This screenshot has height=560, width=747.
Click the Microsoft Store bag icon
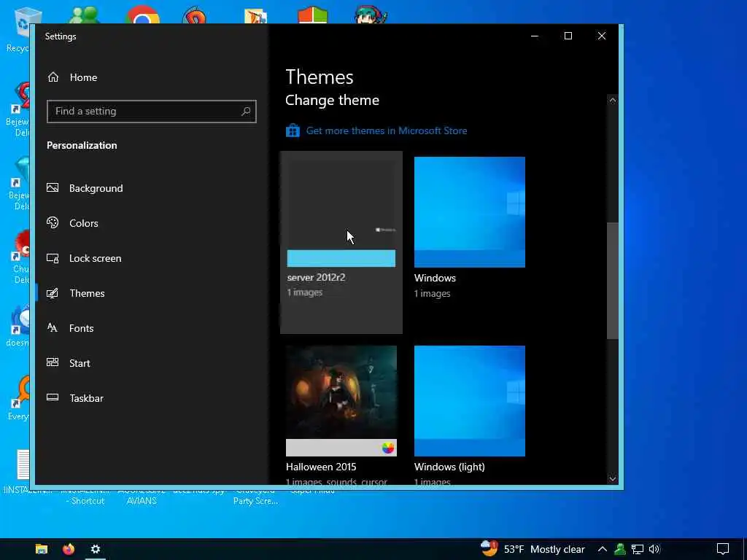tap(293, 131)
